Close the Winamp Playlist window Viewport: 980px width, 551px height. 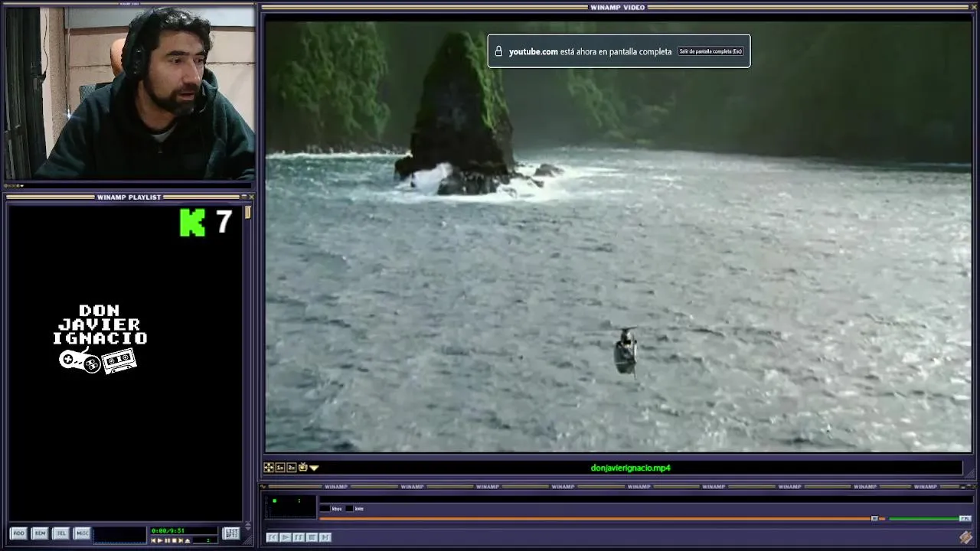251,197
